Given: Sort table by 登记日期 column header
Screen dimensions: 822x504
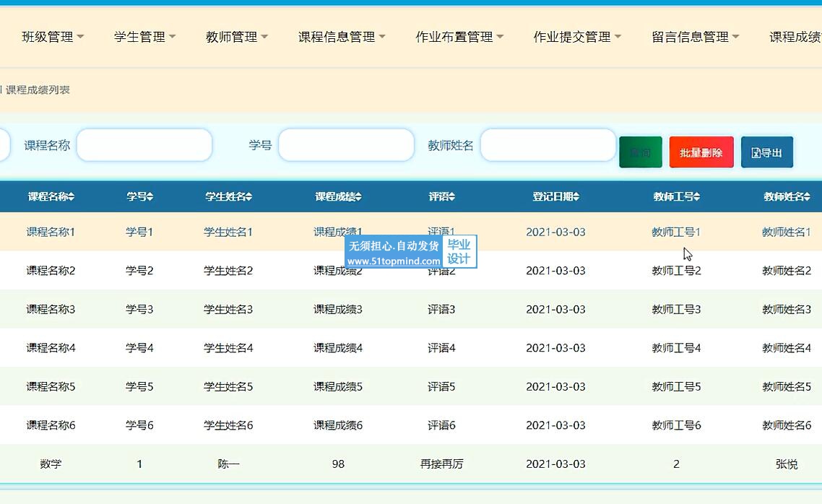Looking at the screenshot, I should (555, 196).
